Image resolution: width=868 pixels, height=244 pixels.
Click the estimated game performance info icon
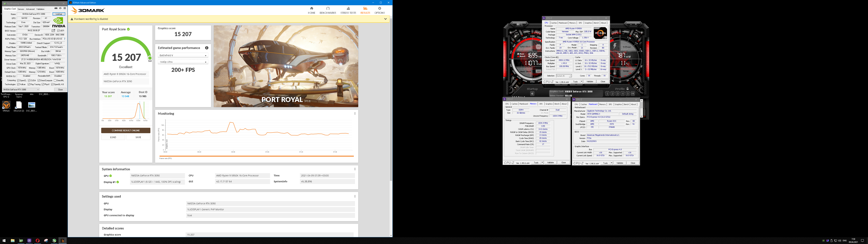[x=206, y=48]
